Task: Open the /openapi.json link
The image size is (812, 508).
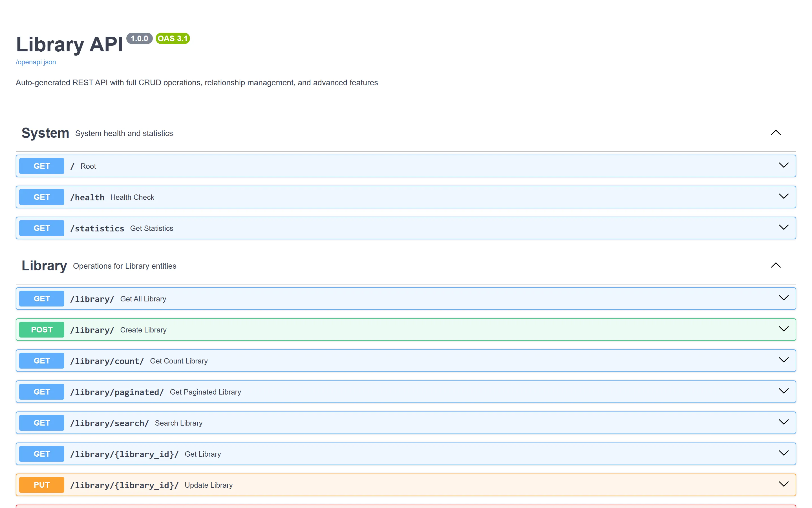Action: [x=36, y=62]
